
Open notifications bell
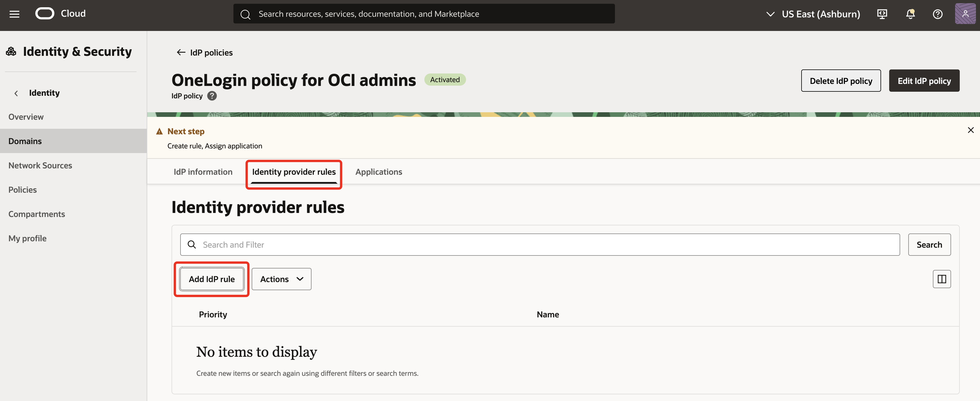pyautogui.click(x=910, y=14)
